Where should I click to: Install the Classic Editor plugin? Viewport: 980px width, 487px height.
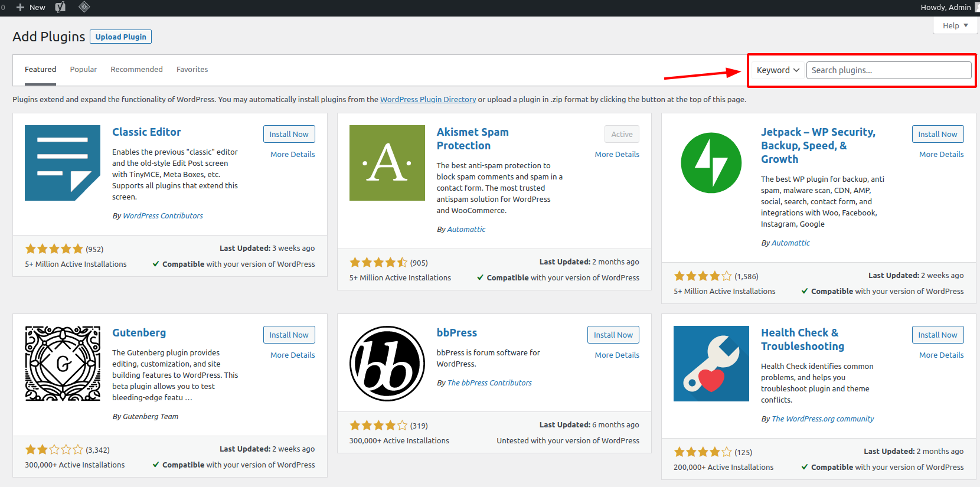(x=289, y=134)
